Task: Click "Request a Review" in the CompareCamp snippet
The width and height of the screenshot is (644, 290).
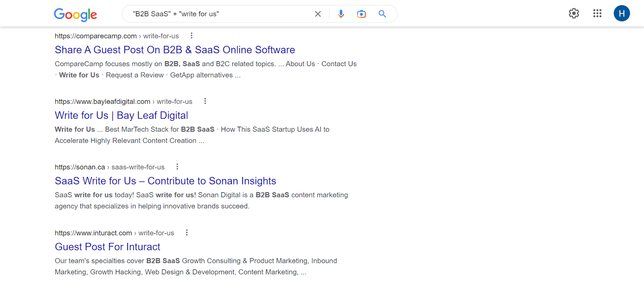Action: coord(135,75)
